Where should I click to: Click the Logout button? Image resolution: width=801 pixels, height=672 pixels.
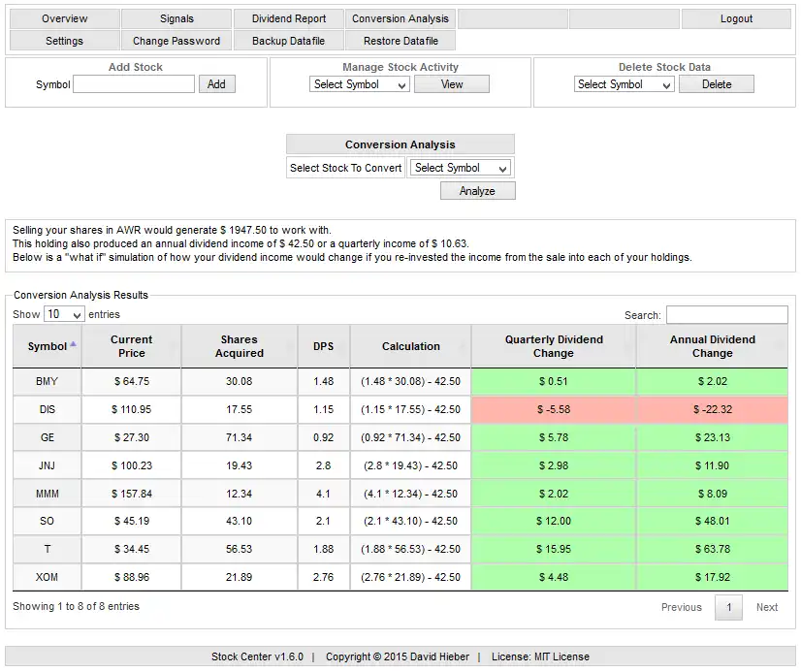[x=736, y=18]
